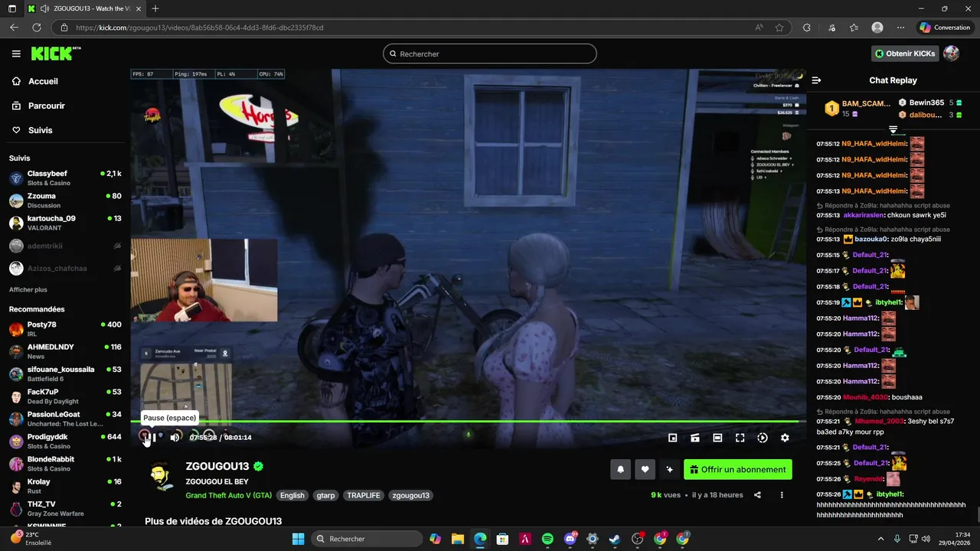The image size is (980, 551).
Task: Go back in the browser
Action: [x=14, y=28]
